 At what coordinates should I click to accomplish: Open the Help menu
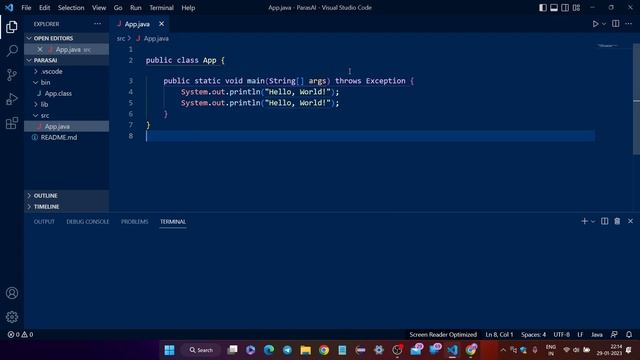188,8
